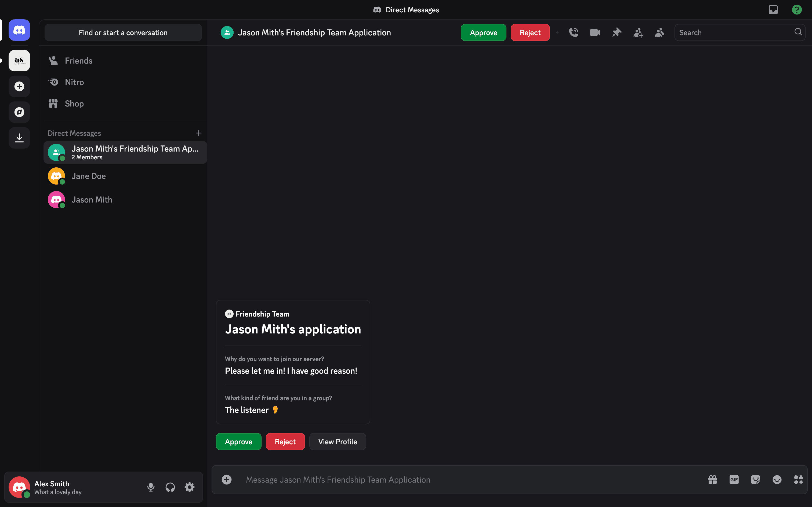Viewport: 812px width, 507px height.
Task: Open the emoji picker
Action: [777, 480]
